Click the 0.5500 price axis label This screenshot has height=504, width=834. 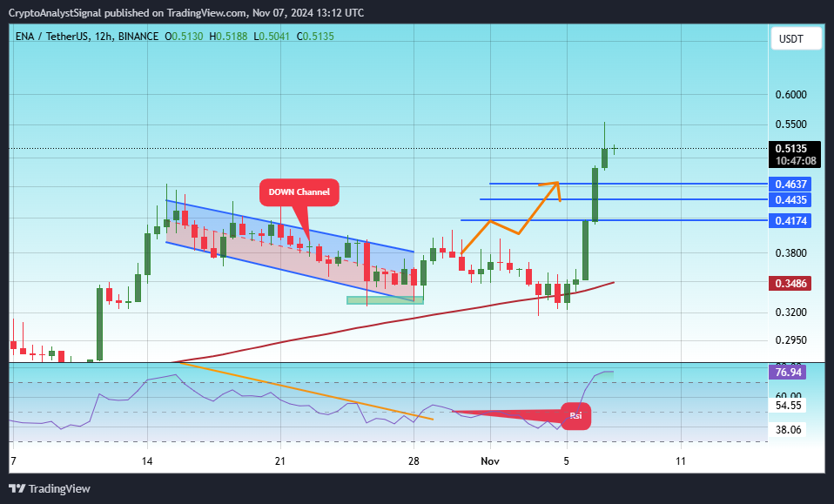(x=791, y=124)
